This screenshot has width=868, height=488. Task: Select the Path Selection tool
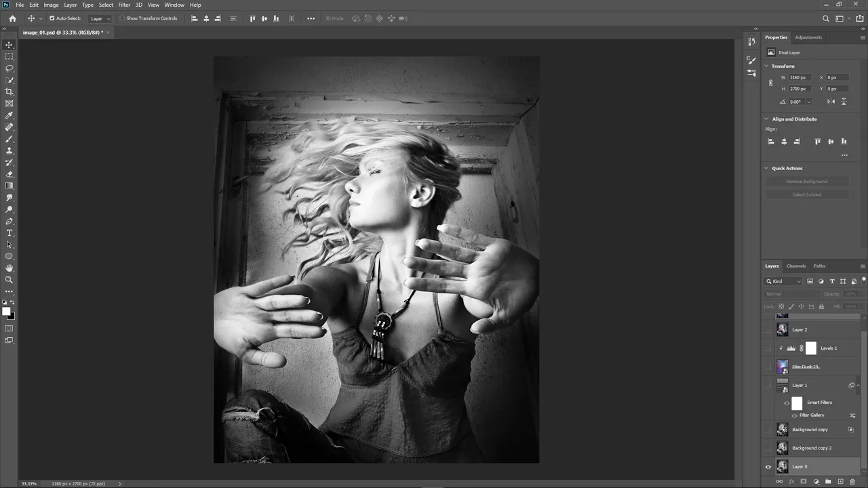tap(9, 245)
